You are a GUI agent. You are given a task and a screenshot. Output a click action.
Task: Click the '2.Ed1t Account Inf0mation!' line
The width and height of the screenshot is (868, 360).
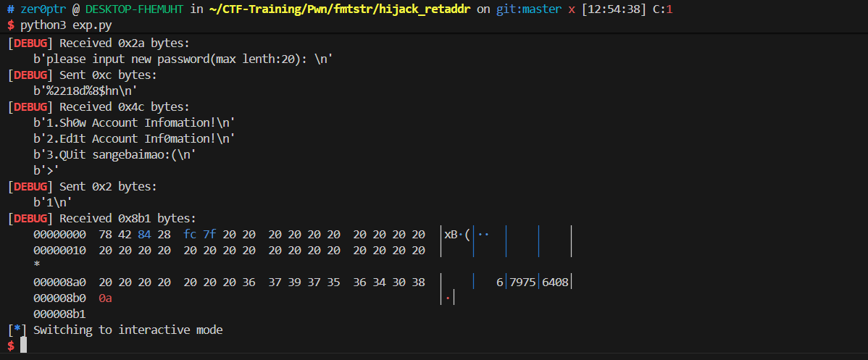click(134, 138)
